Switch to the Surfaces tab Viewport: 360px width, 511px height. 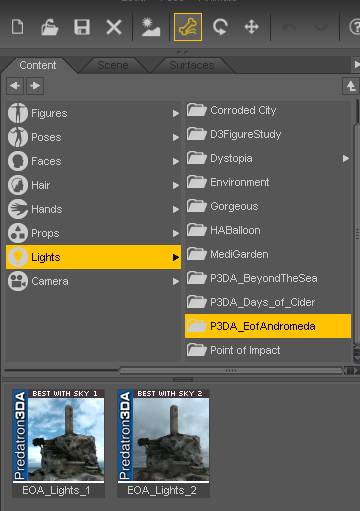pyautogui.click(x=191, y=66)
